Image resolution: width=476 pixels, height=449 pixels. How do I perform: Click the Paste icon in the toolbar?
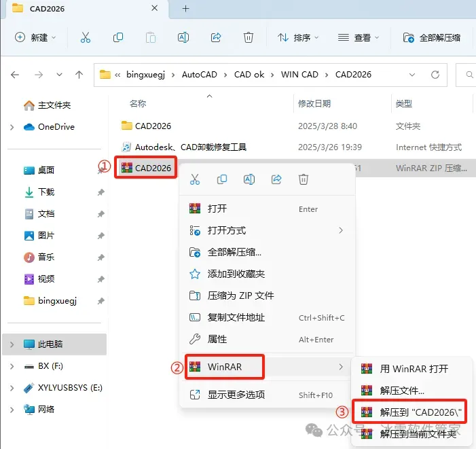(151, 37)
